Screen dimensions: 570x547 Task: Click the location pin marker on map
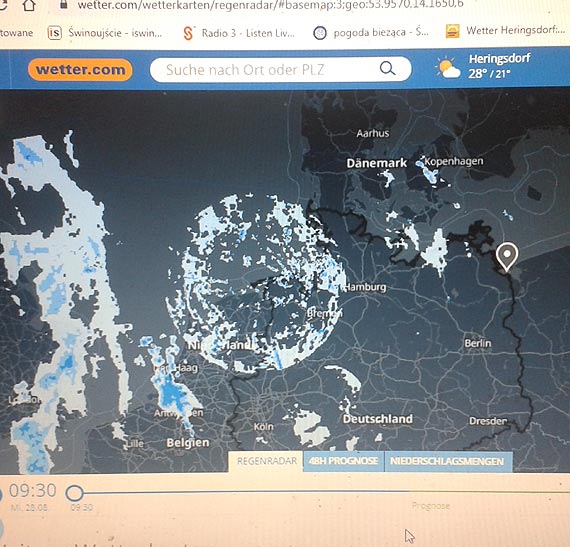point(507,257)
